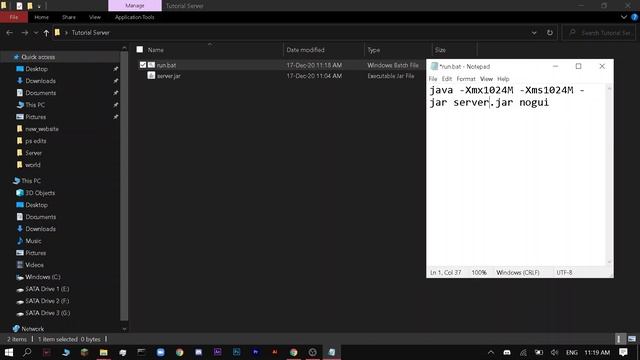Show hidden system tray icons
The image size is (640, 360).
click(x=491, y=352)
